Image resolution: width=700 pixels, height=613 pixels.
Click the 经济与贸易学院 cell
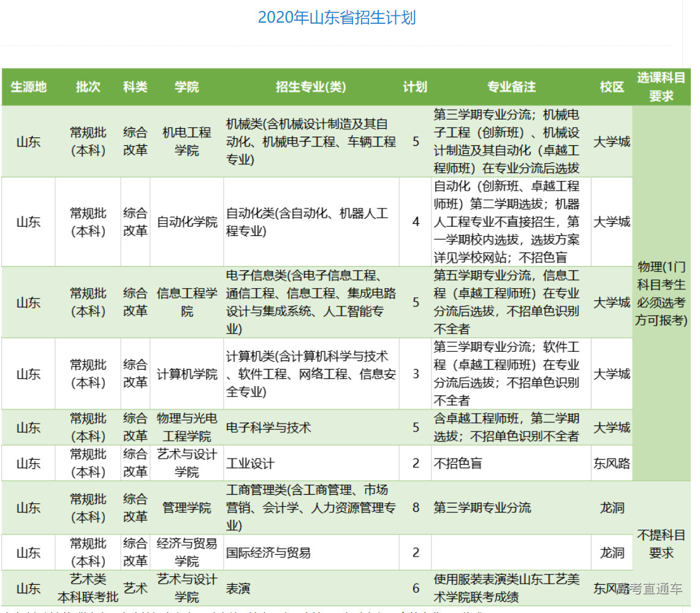(186, 552)
